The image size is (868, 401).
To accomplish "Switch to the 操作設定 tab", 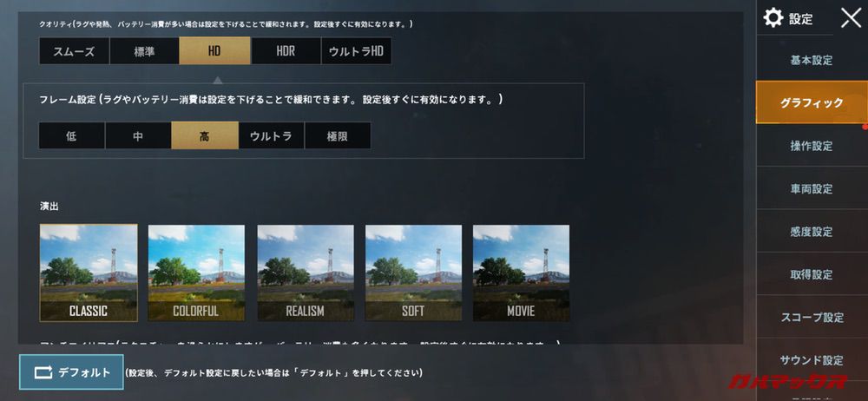I will coord(811,146).
